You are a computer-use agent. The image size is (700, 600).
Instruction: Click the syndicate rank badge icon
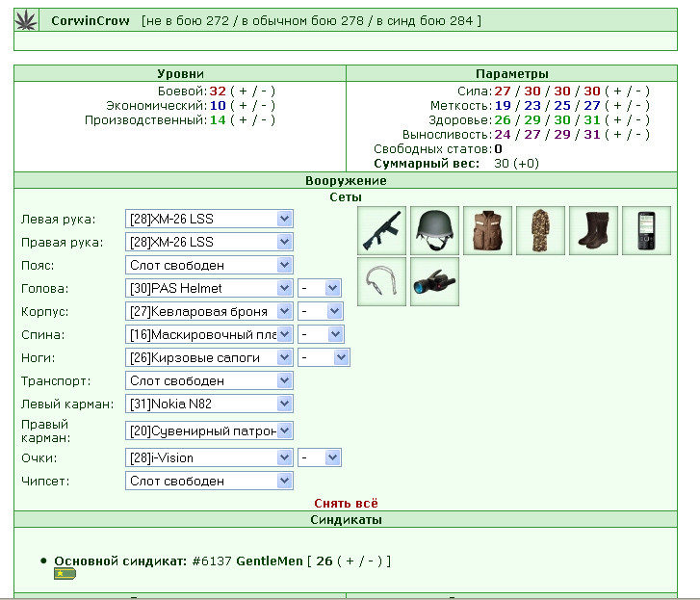(x=65, y=573)
